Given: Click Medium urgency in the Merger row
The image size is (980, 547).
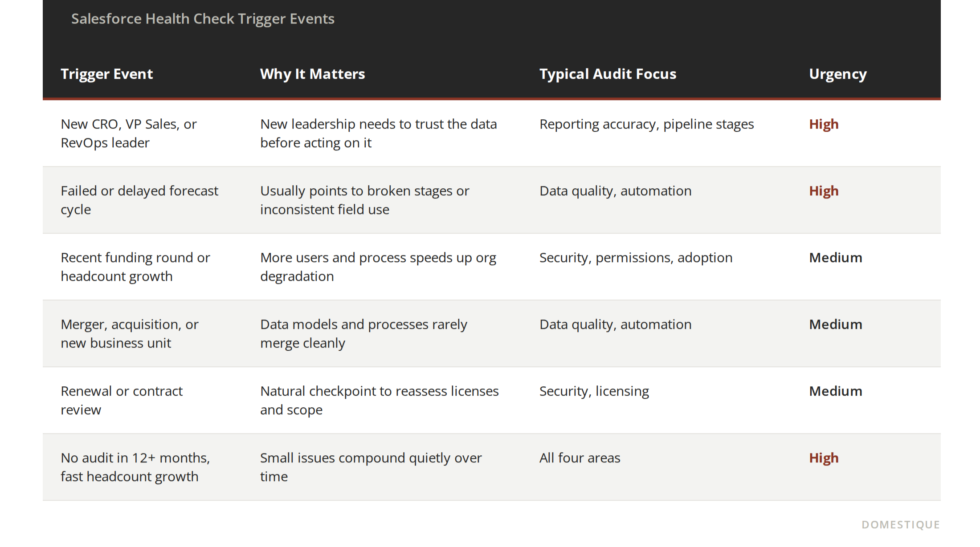Looking at the screenshot, I should click(x=836, y=324).
